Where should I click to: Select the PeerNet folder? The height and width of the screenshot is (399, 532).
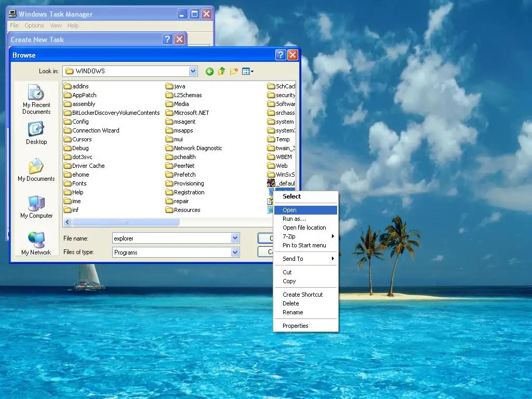click(x=180, y=166)
